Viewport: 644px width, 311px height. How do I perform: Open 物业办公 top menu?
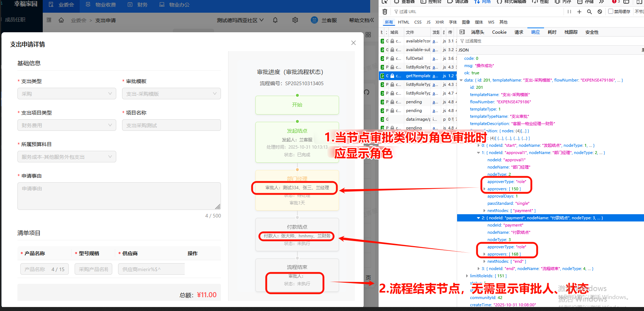(174, 5)
